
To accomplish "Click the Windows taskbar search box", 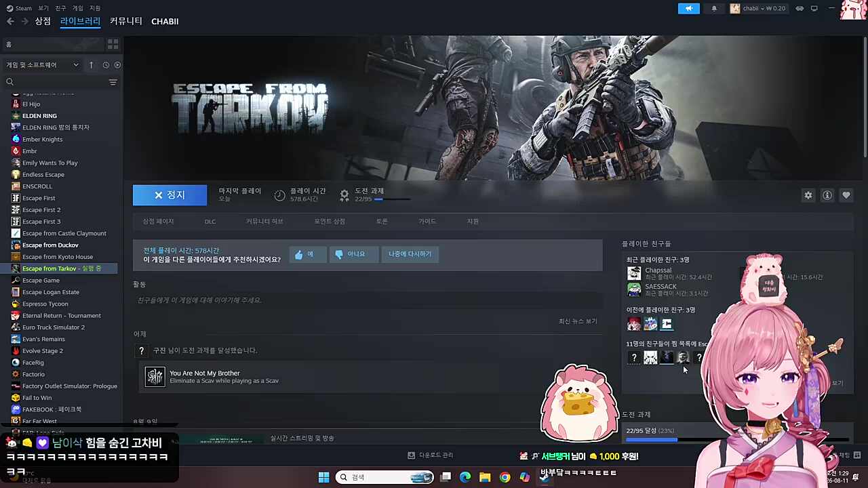I will (x=385, y=477).
